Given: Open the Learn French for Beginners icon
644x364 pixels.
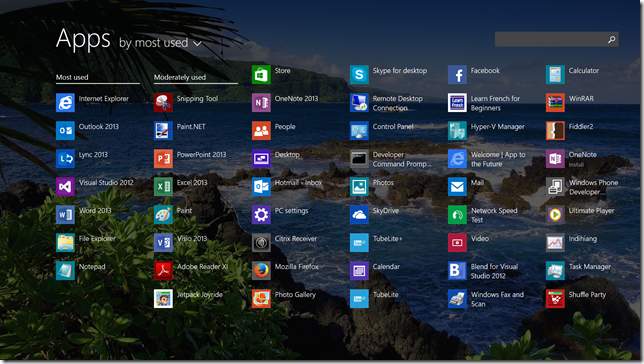Looking at the screenshot, I should click(x=458, y=103).
